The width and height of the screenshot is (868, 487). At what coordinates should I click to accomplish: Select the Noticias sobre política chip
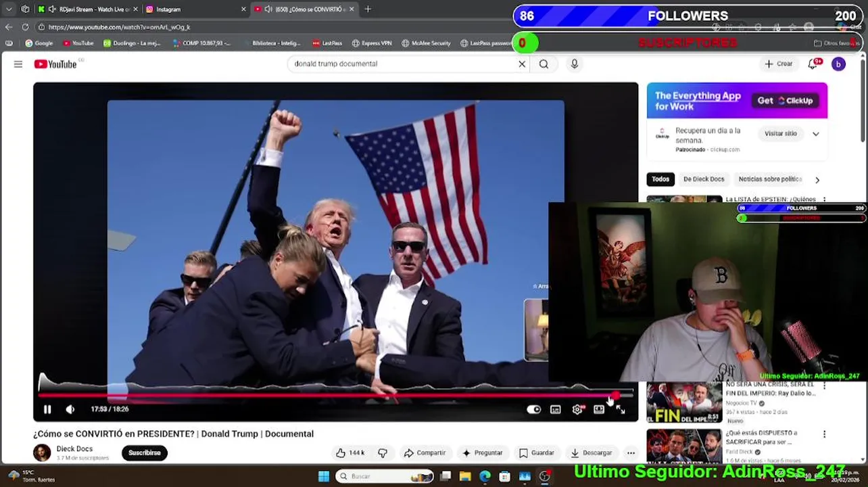coord(770,179)
